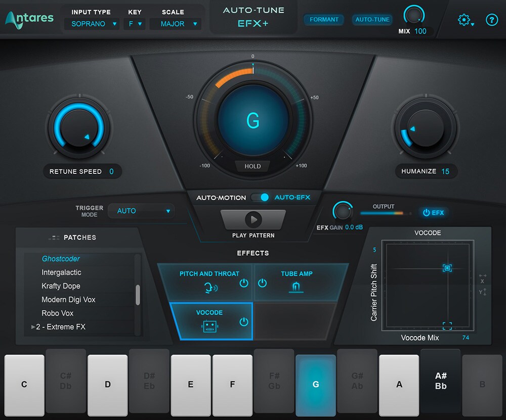The width and height of the screenshot is (506, 420).
Task: Click the empty fourth effect slot
Action: coord(294,321)
